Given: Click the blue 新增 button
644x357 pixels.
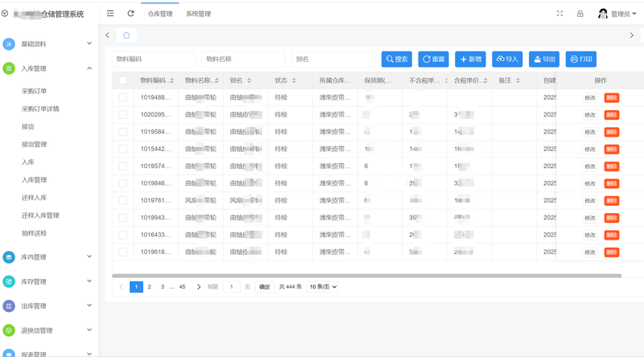Looking at the screenshot, I should [470, 59].
